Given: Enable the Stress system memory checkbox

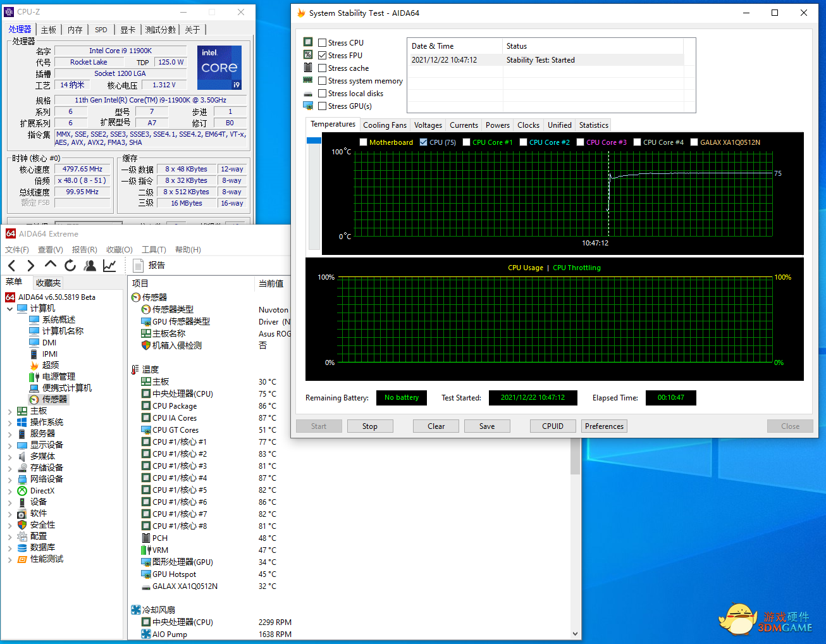Looking at the screenshot, I should coord(323,81).
